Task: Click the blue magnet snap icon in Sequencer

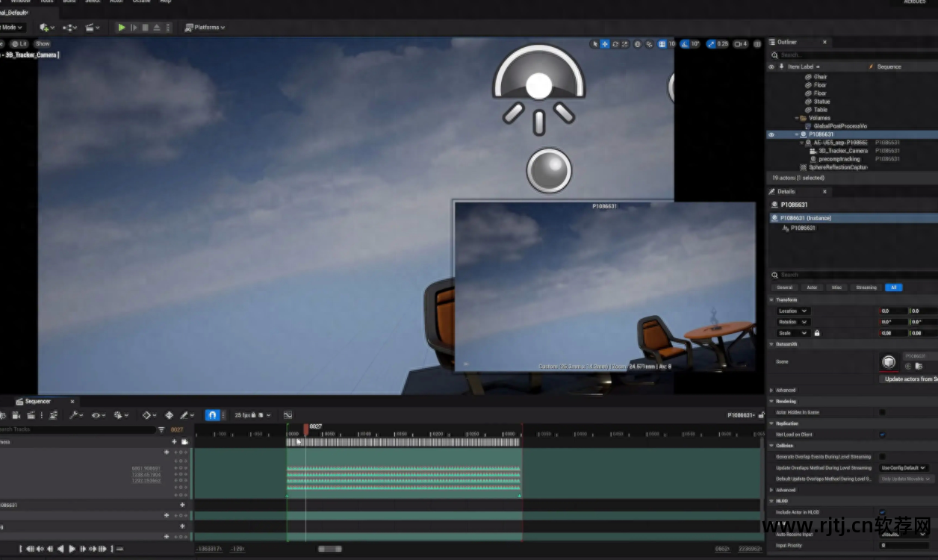Action: [x=212, y=415]
